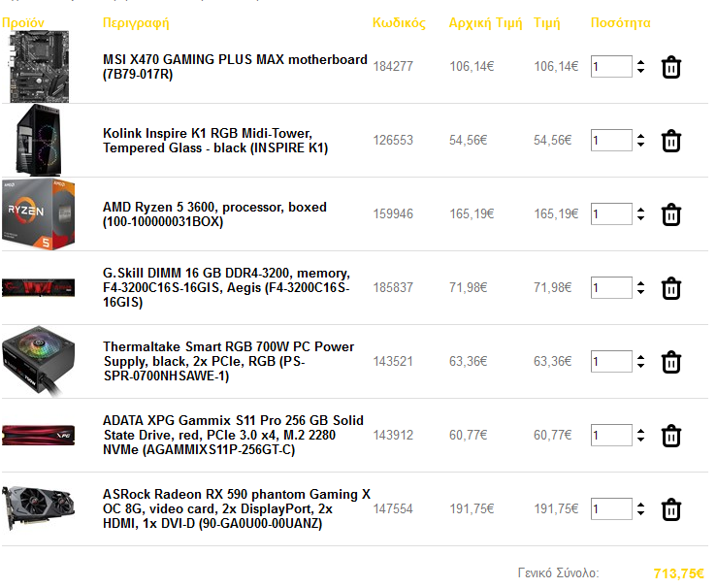Delete ASRock Radeon RX 590 video card
The height and width of the screenshot is (588, 717).
coord(670,509)
